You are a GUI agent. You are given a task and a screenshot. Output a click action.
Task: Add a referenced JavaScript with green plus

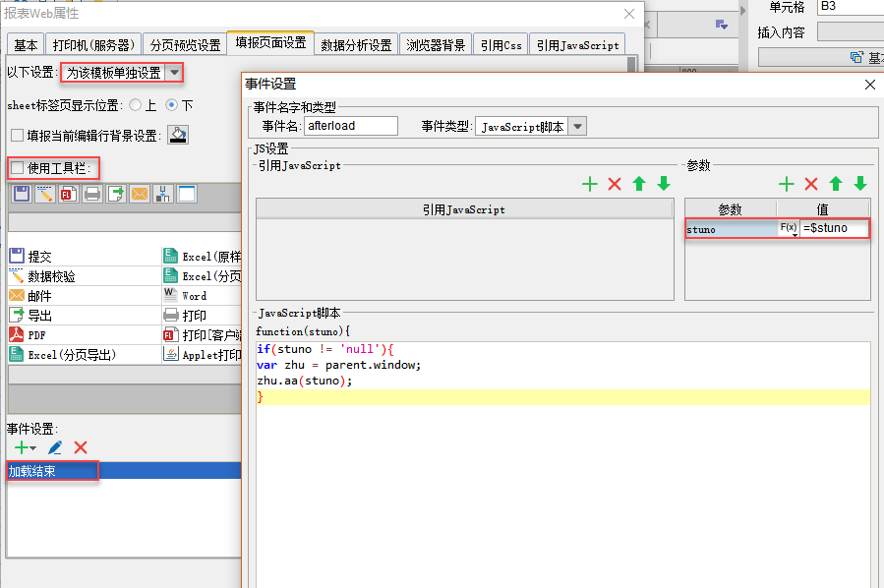pos(590,184)
